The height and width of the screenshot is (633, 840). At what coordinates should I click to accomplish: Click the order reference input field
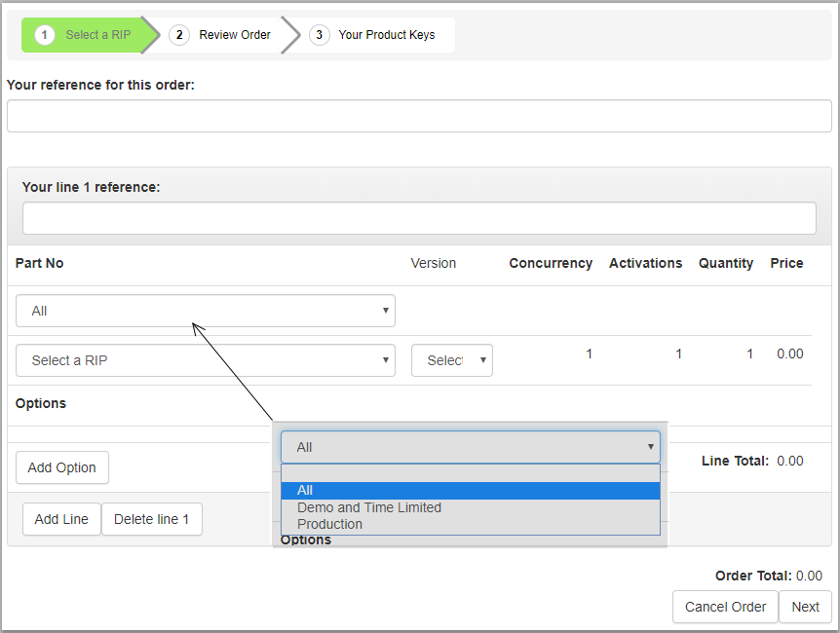coord(419,116)
